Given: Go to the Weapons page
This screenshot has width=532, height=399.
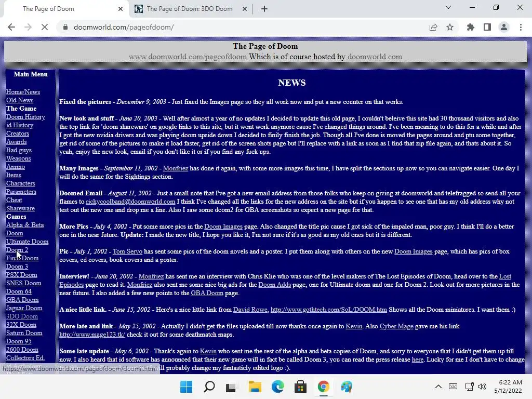Looking at the screenshot, I should pyautogui.click(x=18, y=158).
